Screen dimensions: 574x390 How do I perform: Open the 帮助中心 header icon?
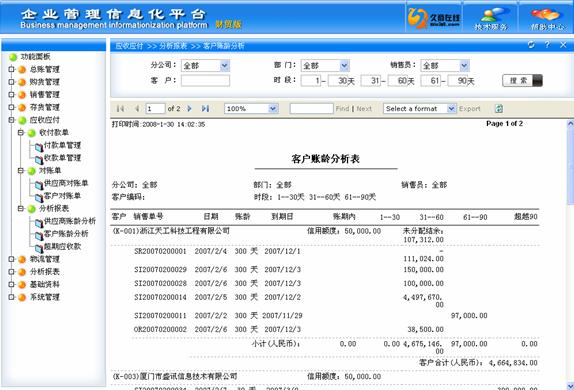[547, 19]
